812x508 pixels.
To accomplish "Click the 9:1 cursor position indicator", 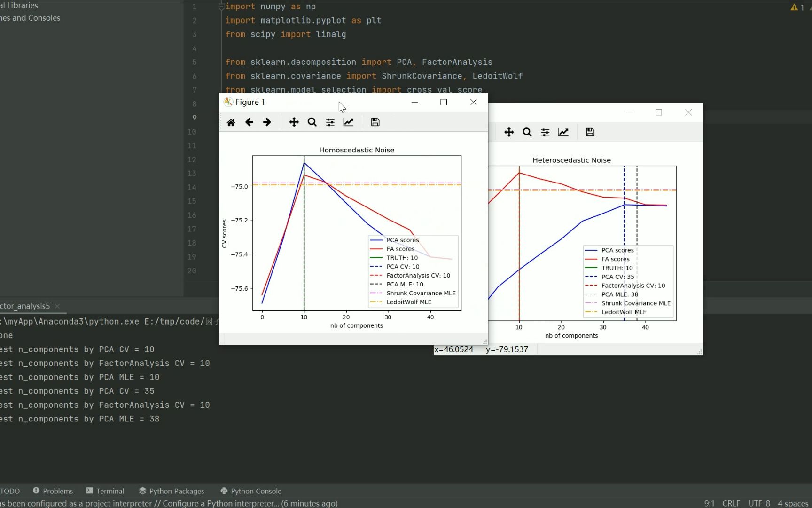I will [x=709, y=503].
